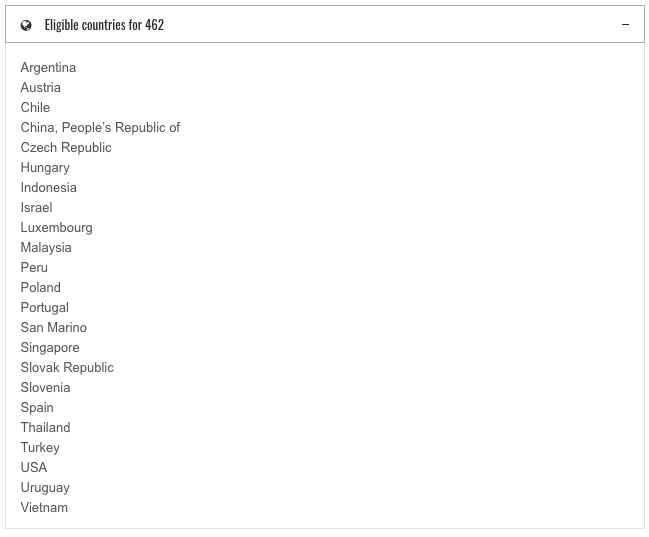Choose China, People's Republic of

[x=100, y=128]
